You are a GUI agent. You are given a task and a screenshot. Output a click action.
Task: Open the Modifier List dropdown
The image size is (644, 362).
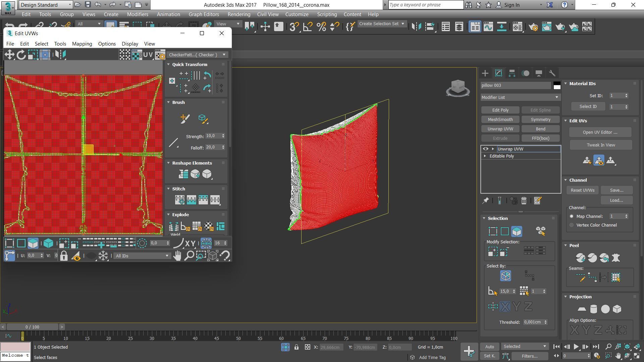[520, 98]
